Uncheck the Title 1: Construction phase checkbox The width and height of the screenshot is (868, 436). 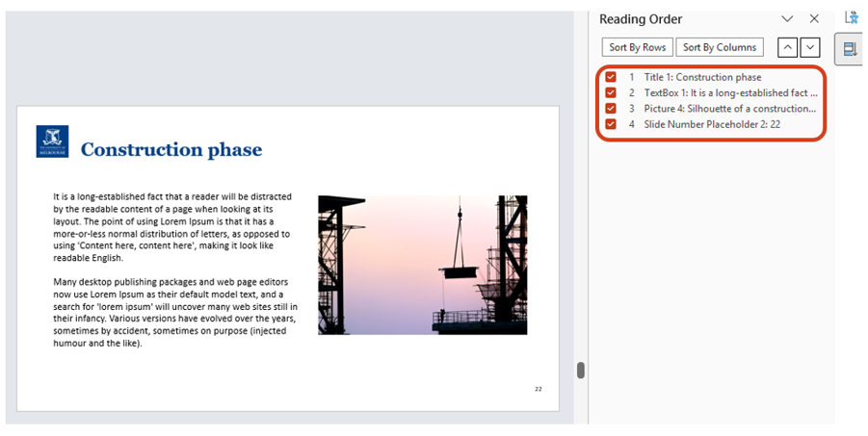click(x=611, y=77)
